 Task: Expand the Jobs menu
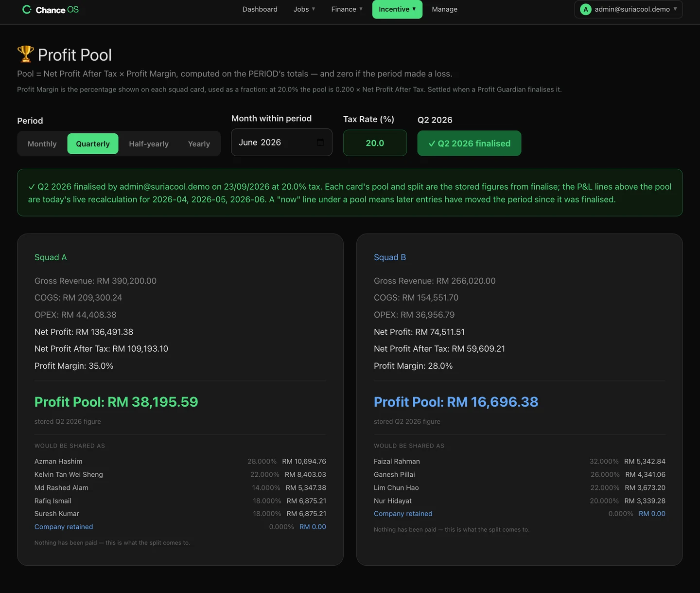point(304,9)
